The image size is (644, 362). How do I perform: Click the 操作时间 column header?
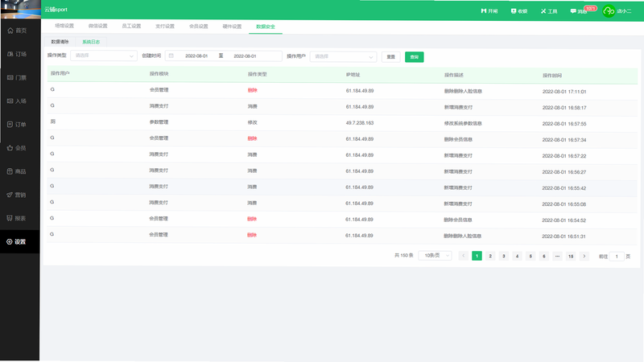coord(552,76)
